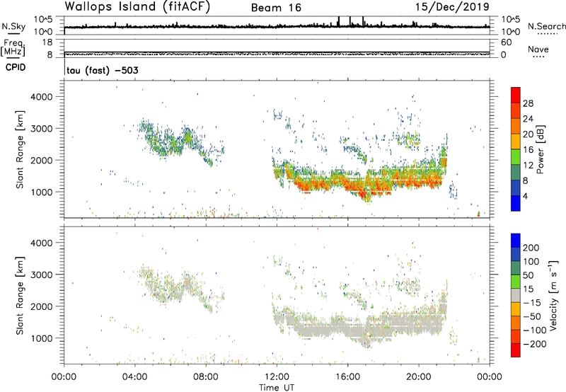Viewport: 566px width, 392px height.
Task: Click the "8" tick on the frequency axis
Action: point(50,54)
